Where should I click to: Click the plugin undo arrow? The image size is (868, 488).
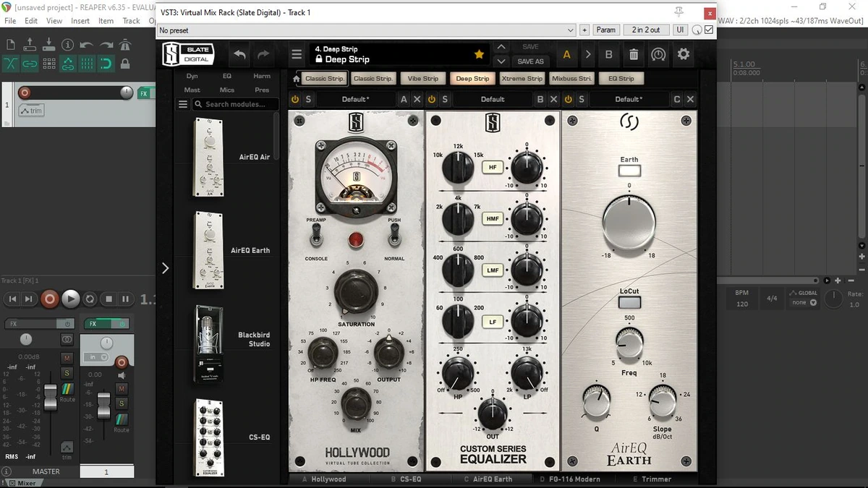click(240, 54)
